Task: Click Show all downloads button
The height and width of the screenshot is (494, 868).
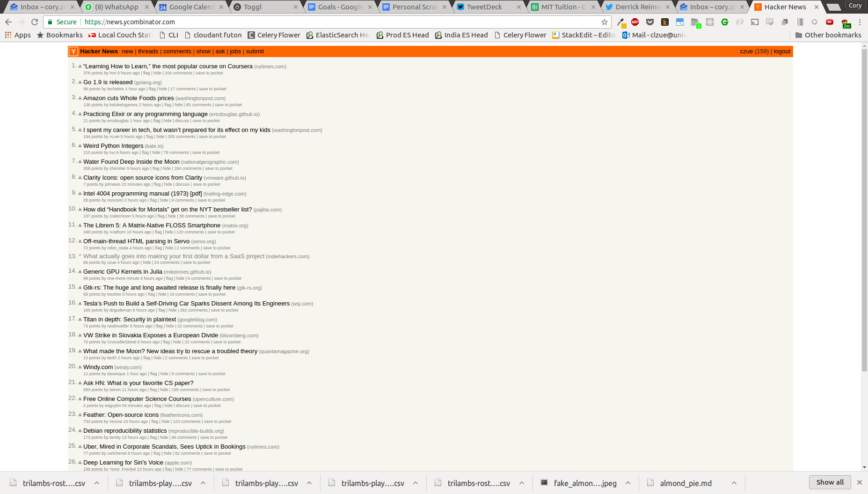Action: tap(830, 482)
